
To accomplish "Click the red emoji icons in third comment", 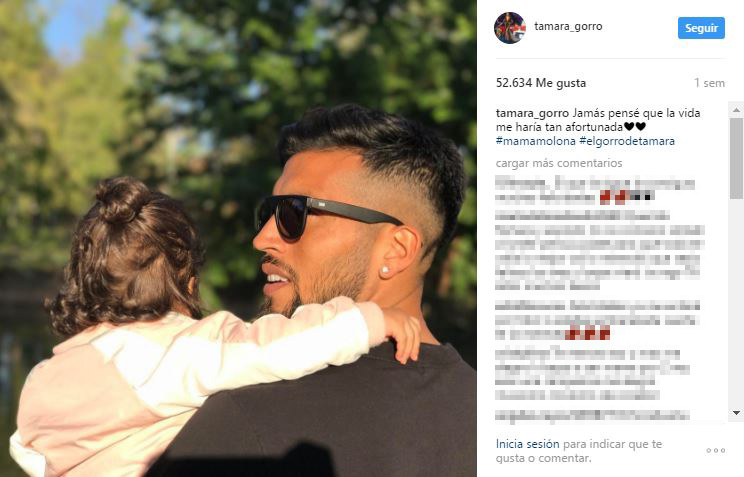I will (x=587, y=334).
